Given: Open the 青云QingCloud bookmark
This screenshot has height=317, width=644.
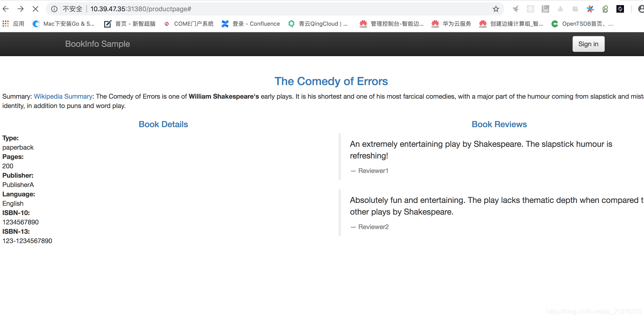Looking at the screenshot, I should click(x=318, y=24).
